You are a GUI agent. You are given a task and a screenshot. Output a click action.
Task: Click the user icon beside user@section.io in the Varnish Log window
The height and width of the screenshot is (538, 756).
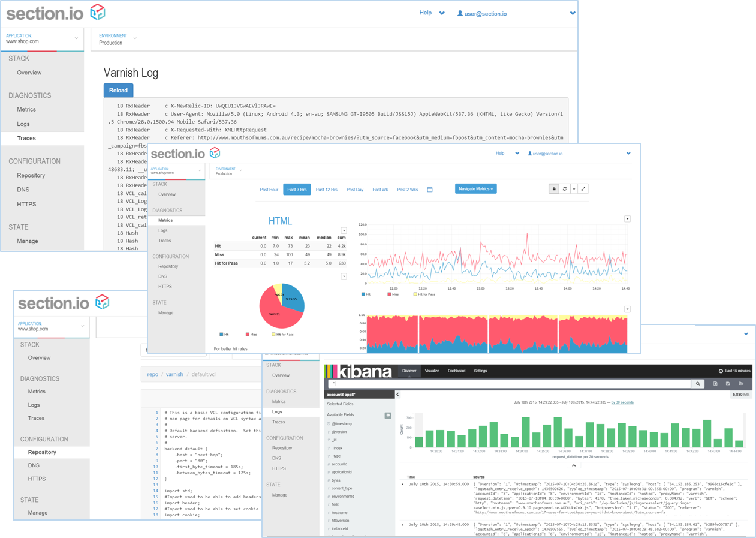(460, 13)
